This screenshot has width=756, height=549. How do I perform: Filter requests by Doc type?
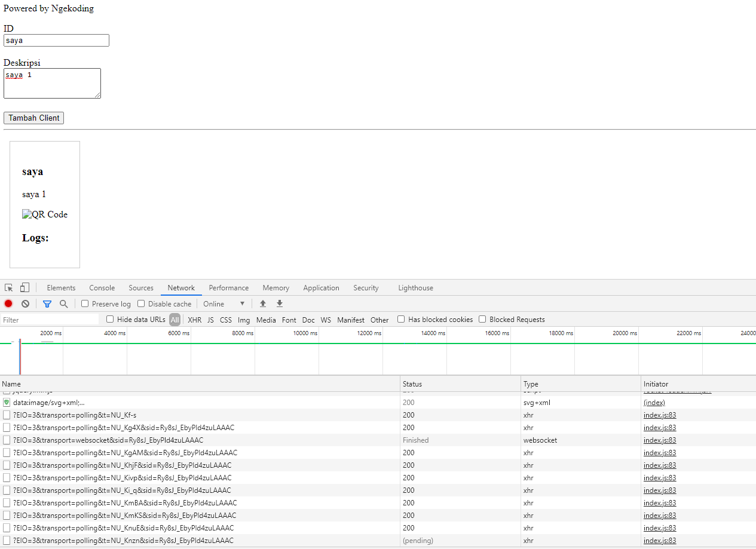coord(308,320)
